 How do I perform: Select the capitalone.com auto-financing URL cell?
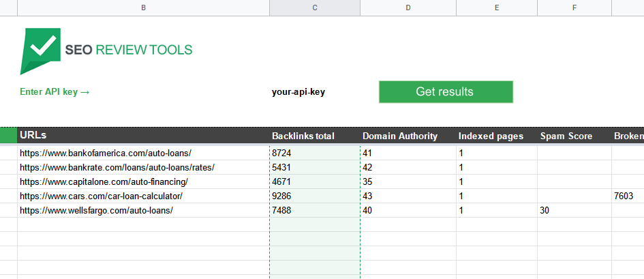coord(143,181)
